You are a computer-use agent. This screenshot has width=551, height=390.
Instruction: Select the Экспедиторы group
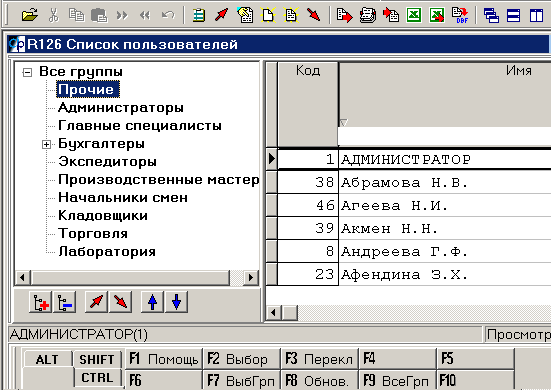click(107, 162)
